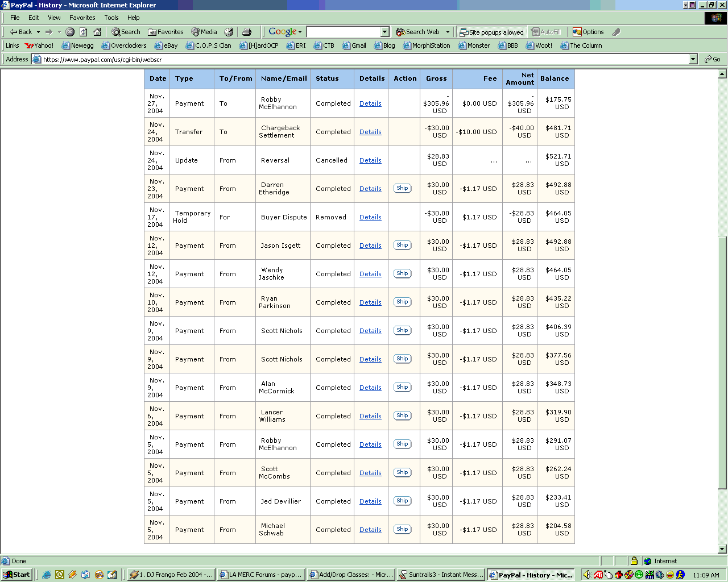Open the Help menu
This screenshot has height=582, width=728.
click(x=134, y=18)
